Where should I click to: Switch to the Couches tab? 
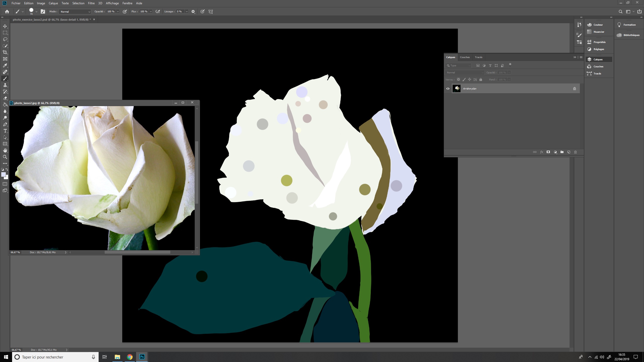(x=465, y=57)
